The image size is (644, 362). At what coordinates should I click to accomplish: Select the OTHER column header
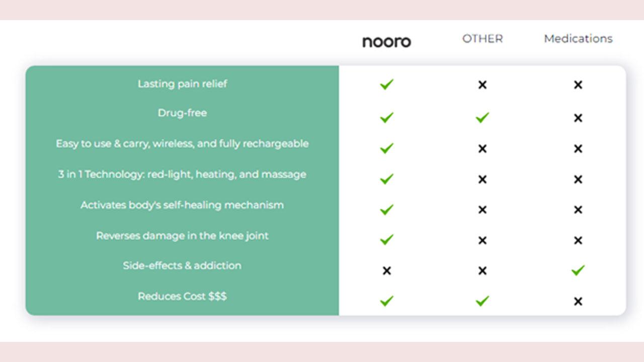[482, 39]
